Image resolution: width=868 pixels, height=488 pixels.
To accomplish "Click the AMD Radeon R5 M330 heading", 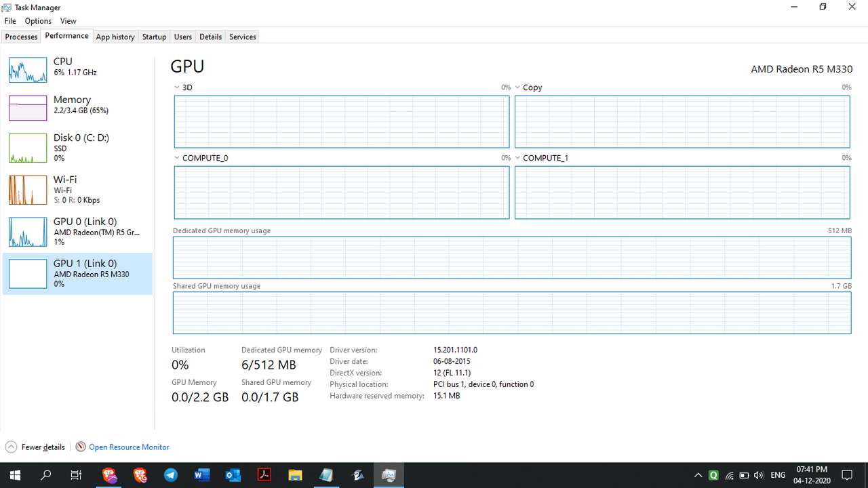I will (x=801, y=69).
